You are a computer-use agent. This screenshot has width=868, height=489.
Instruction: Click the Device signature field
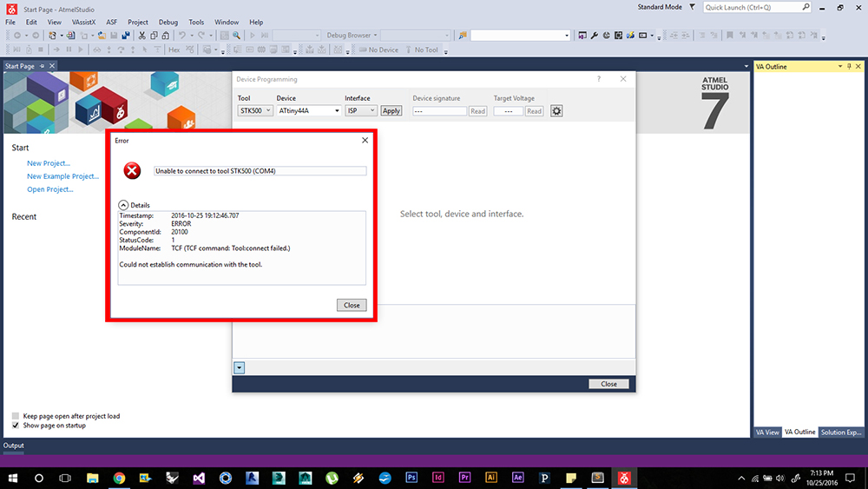tap(439, 111)
